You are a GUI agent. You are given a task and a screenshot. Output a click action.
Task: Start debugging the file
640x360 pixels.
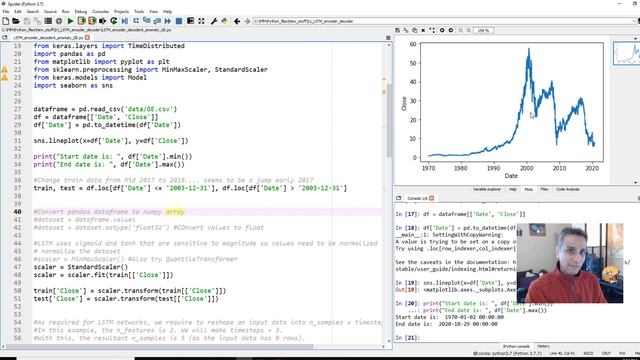point(124,21)
